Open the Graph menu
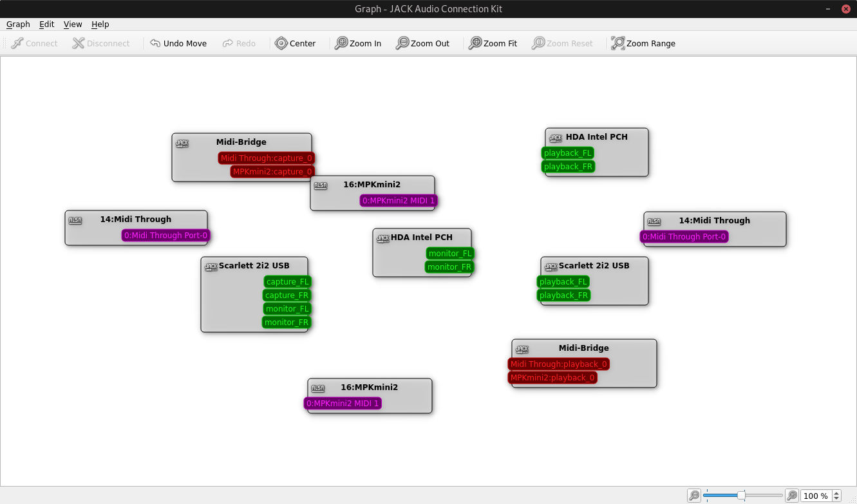This screenshot has width=857, height=504. (18, 24)
